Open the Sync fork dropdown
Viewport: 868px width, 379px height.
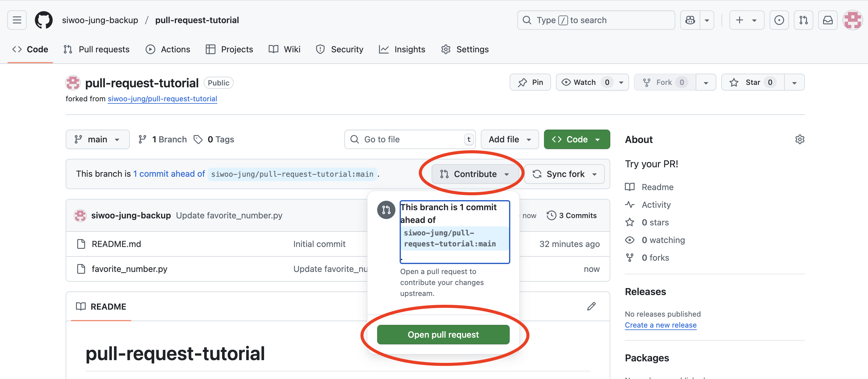564,174
